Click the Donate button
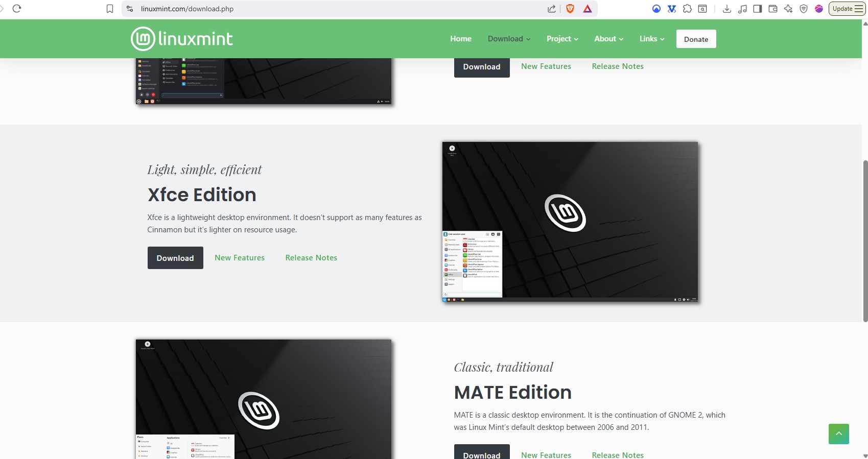Image resolution: width=868 pixels, height=459 pixels. 696,39
